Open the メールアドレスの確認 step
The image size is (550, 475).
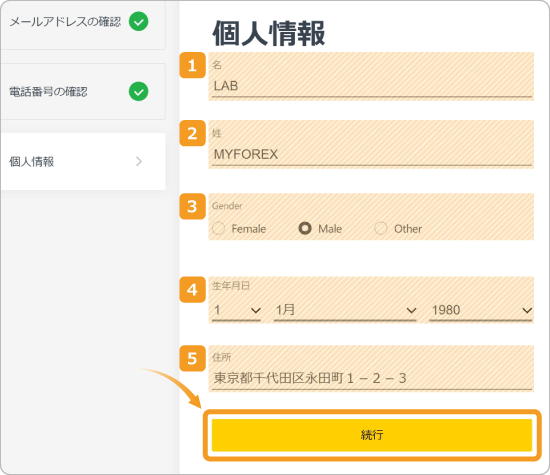pos(83,25)
